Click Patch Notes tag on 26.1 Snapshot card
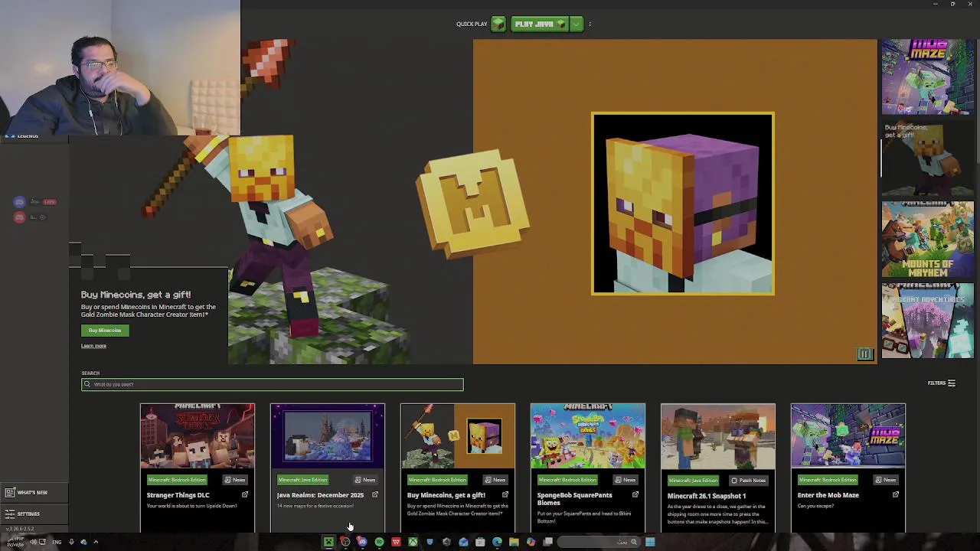This screenshot has width=980, height=551. [748, 481]
